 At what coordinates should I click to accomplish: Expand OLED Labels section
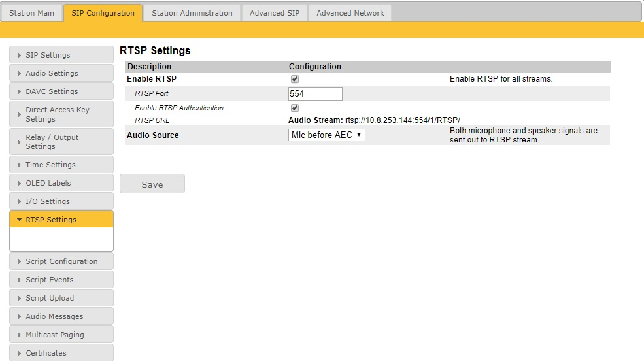point(61,183)
